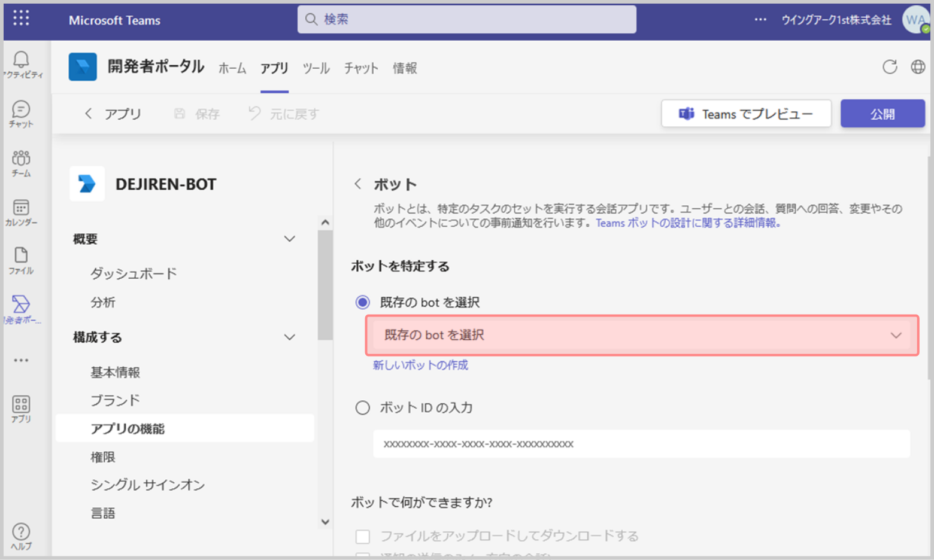
Task: Click the side menu scrollbar thumb
Action: pos(325,285)
